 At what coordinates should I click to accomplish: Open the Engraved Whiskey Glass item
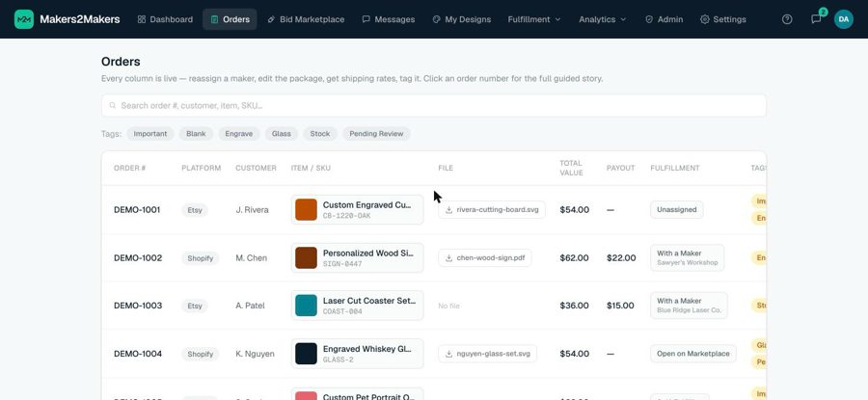click(x=357, y=354)
